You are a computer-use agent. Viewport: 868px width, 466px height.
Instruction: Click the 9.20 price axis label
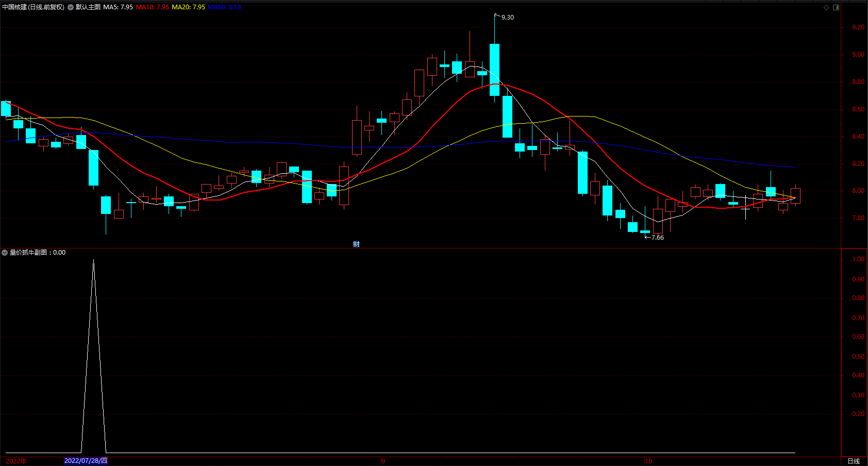point(858,27)
